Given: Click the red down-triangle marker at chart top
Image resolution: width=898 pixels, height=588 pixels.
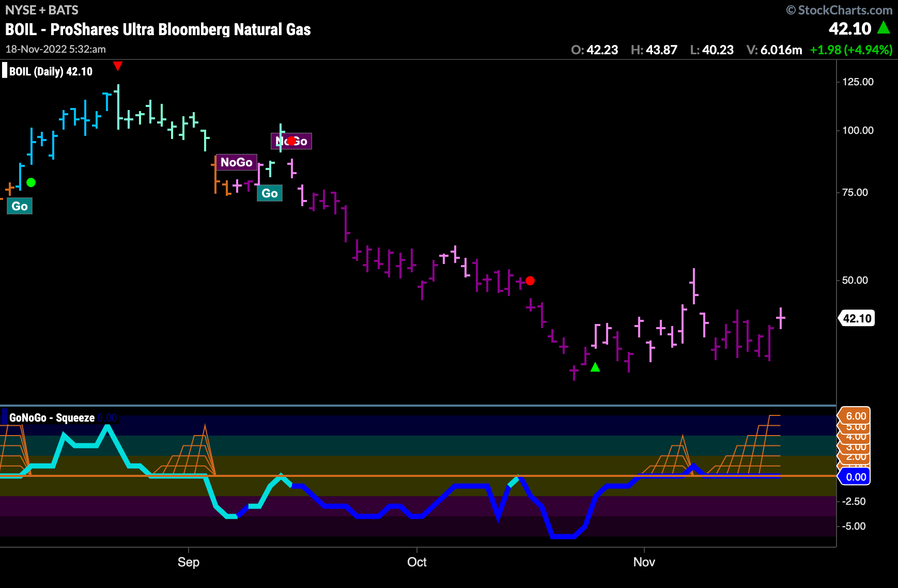Looking at the screenshot, I should [x=118, y=66].
